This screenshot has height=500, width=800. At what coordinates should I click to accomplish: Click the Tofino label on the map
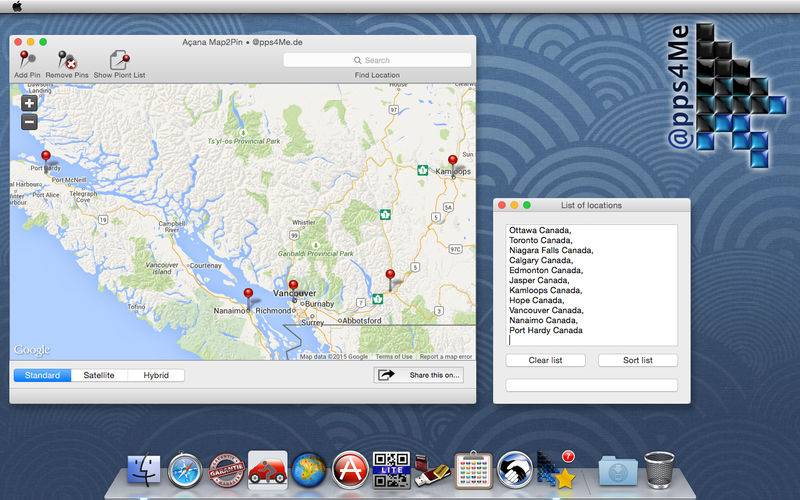(136, 307)
